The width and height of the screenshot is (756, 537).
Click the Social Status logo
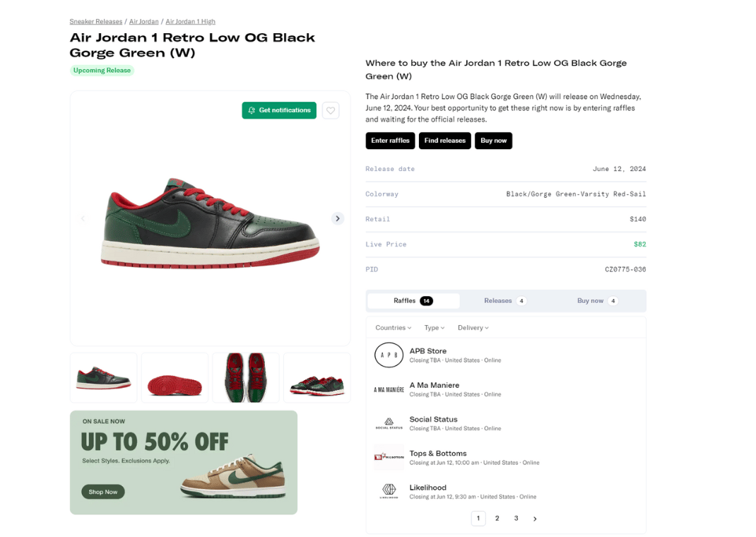tap(389, 424)
